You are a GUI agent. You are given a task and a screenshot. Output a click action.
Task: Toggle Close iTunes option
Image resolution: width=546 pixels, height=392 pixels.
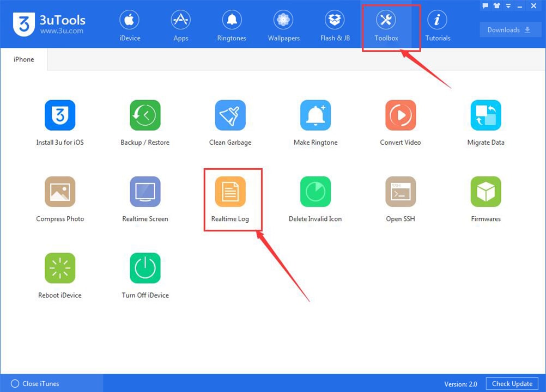(33, 383)
